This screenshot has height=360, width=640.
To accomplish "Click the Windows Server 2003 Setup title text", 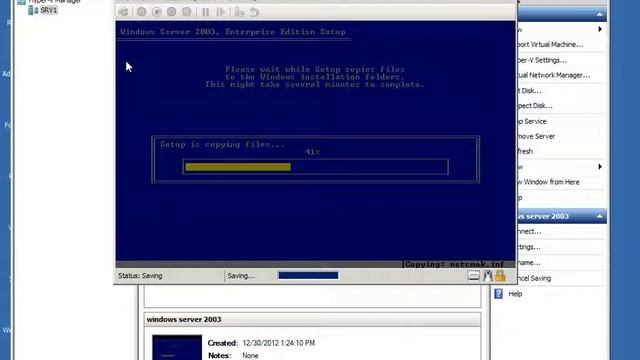I will click(x=233, y=32).
